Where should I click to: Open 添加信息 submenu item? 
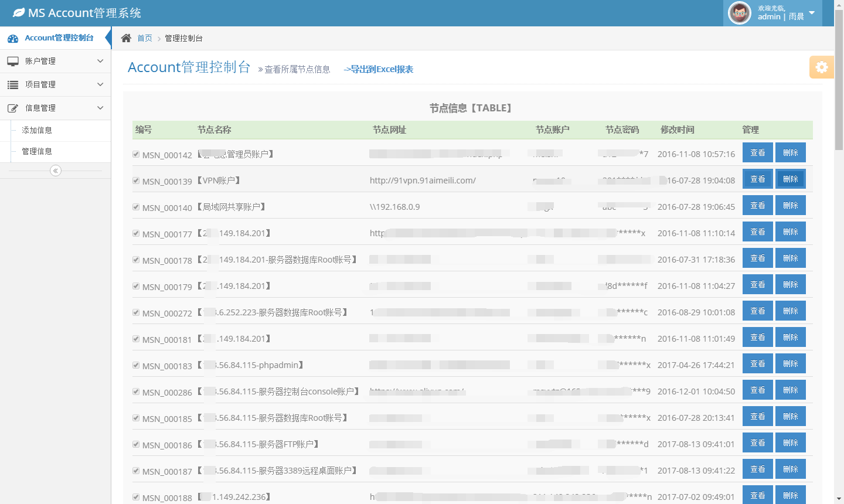37,130
